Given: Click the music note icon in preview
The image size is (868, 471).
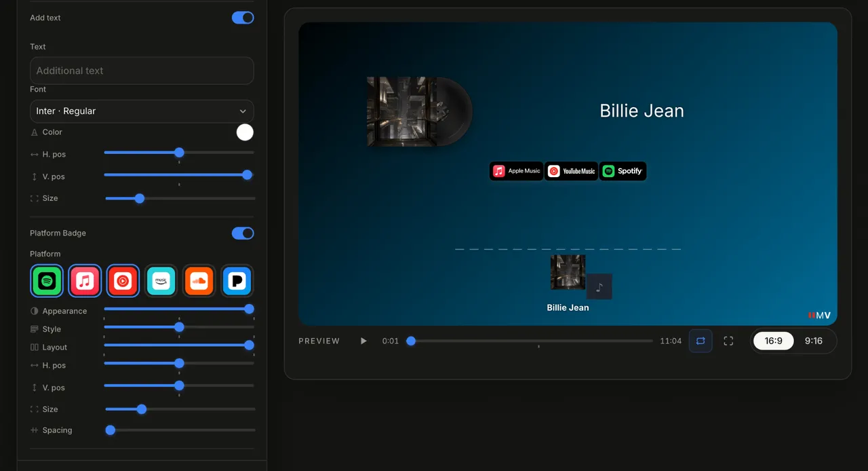Looking at the screenshot, I should pos(599,287).
